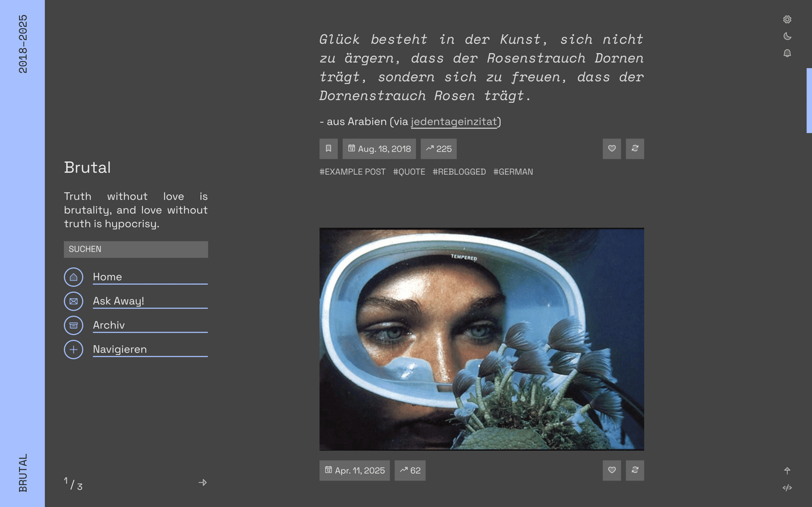Open the Home menu link
The height and width of the screenshot is (507, 812).
click(150, 277)
